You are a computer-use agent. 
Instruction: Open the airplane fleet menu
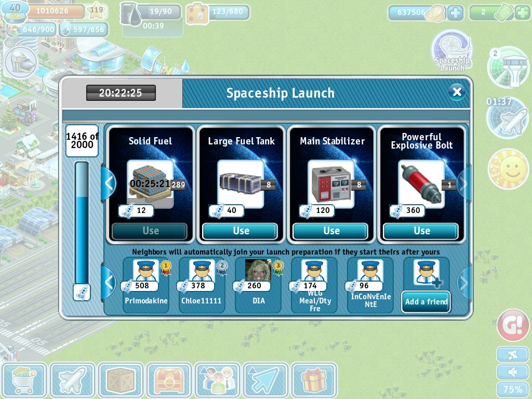pyautogui.click(x=72, y=380)
